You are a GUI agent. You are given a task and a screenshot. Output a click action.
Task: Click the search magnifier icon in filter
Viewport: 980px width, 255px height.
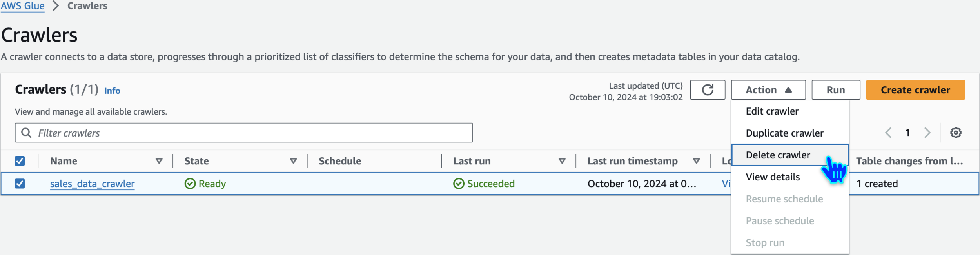point(26,133)
